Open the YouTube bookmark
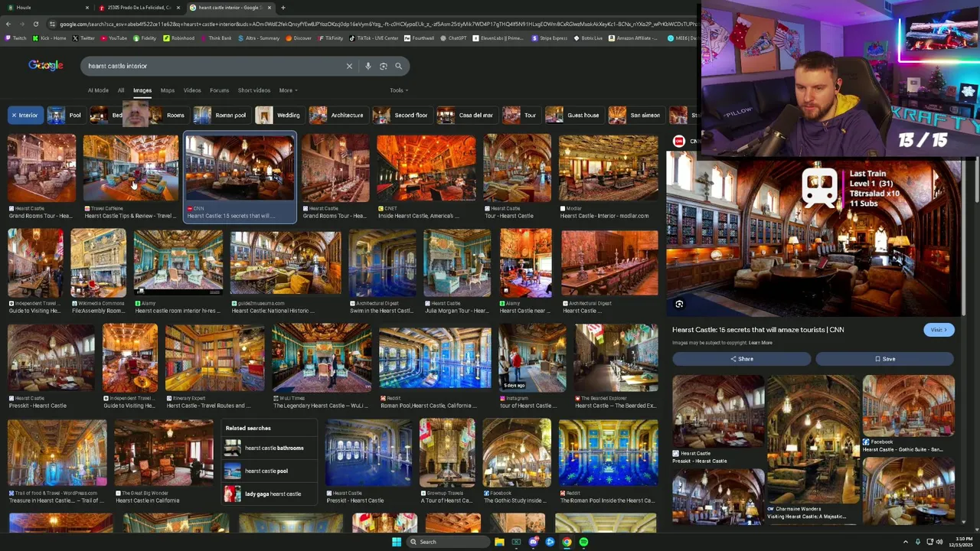 pos(113,37)
